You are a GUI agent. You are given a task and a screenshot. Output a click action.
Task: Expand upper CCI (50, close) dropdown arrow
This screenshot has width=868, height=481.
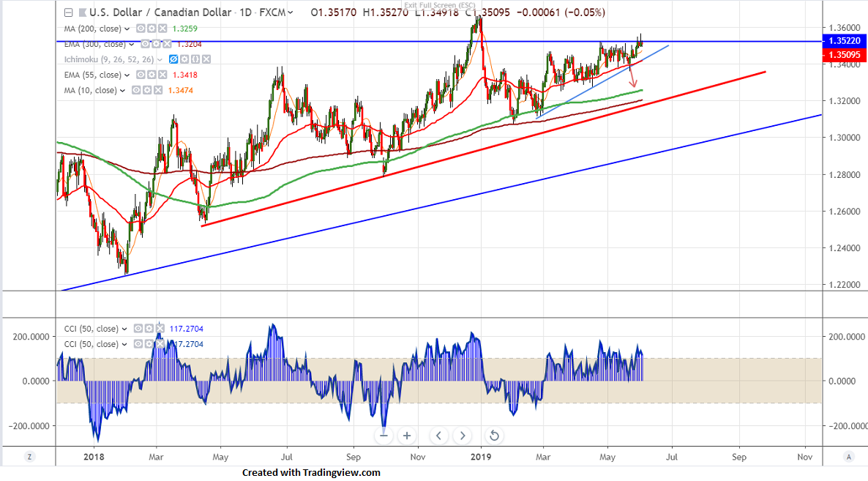click(124, 329)
